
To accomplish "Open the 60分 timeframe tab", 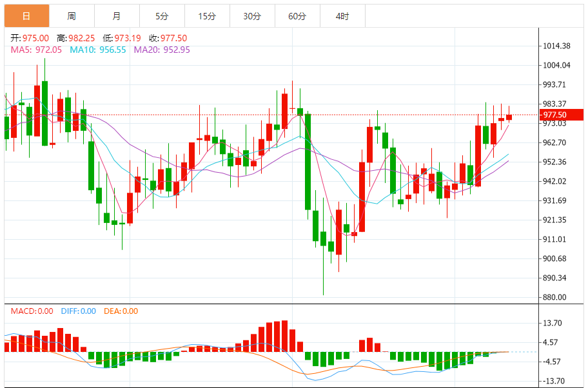I will tap(297, 16).
